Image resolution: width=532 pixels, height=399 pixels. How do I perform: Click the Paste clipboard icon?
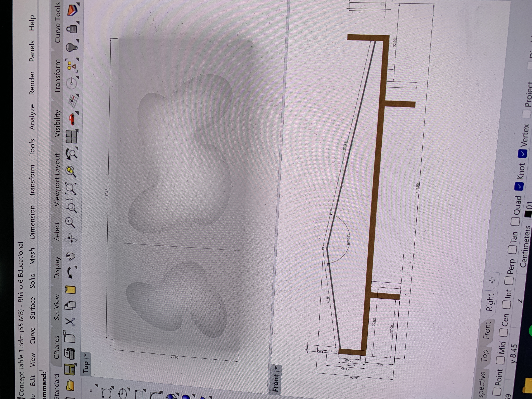(x=70, y=290)
